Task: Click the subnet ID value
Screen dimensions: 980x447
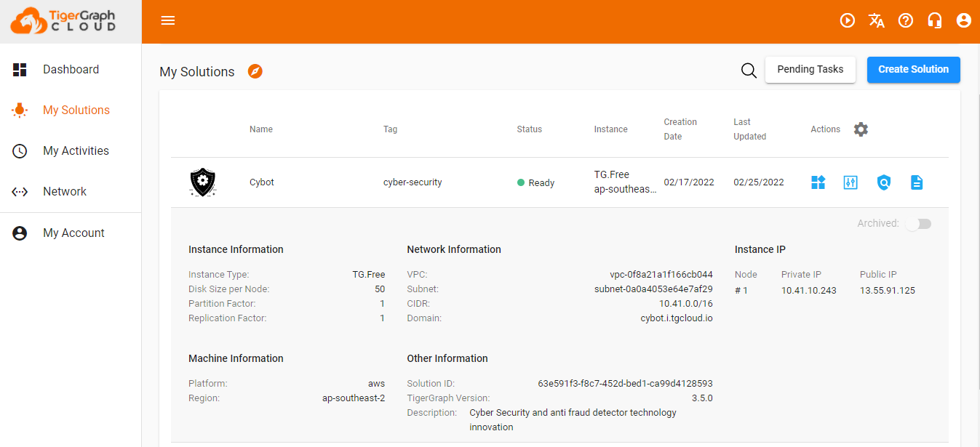Action: pyautogui.click(x=653, y=289)
